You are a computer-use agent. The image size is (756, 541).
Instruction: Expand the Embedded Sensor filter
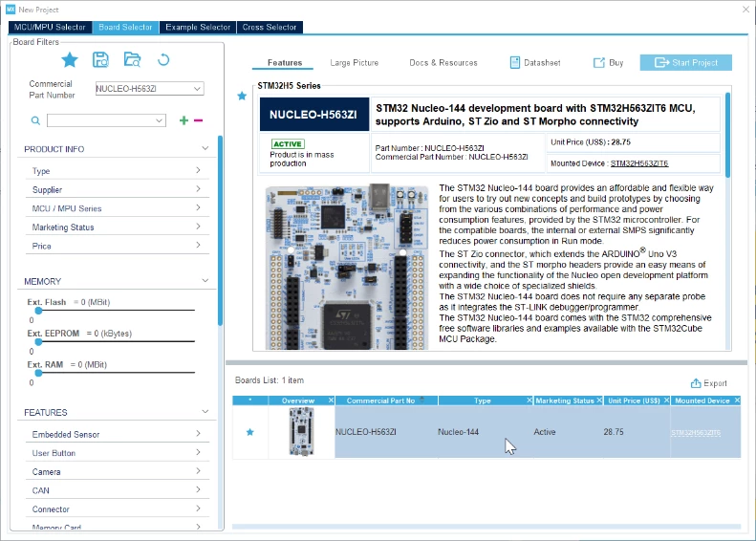click(x=118, y=434)
